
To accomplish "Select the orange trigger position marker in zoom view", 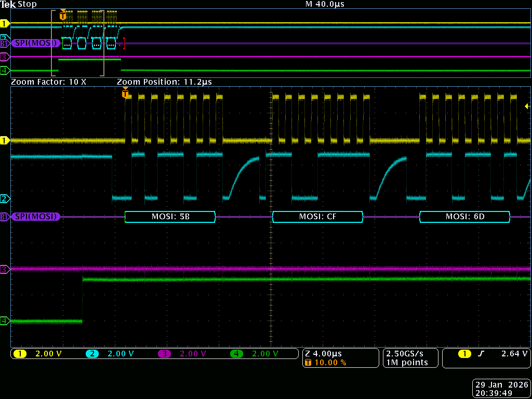I will [x=125, y=94].
